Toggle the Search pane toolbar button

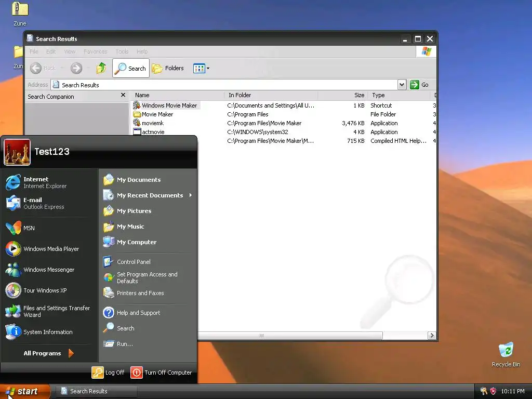click(130, 68)
